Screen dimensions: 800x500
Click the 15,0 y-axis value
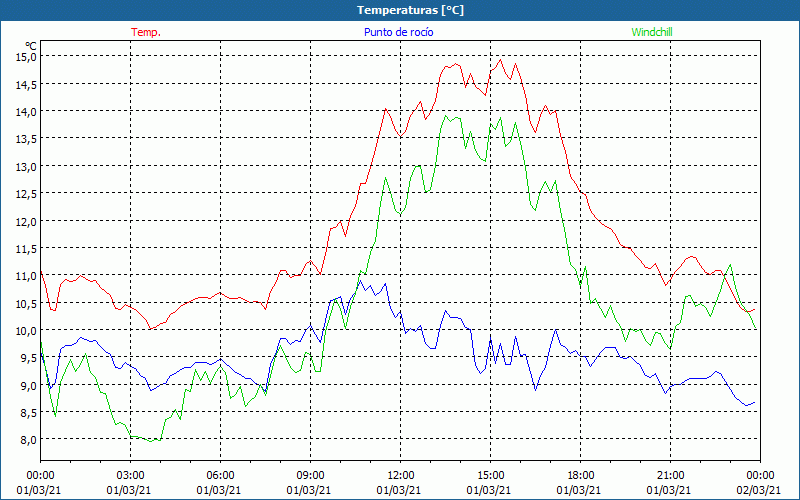(27, 57)
